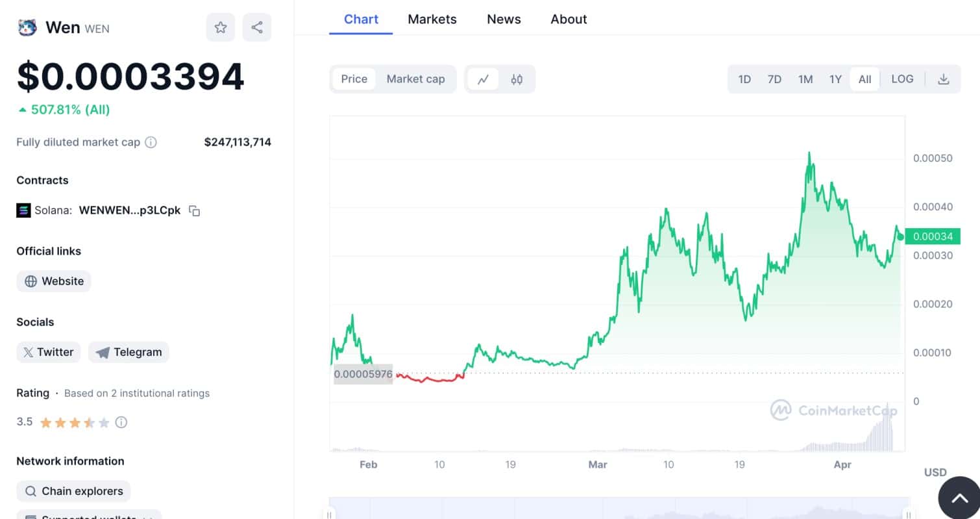The image size is (980, 519).
Task: Switch to line chart view icon
Action: click(x=483, y=79)
